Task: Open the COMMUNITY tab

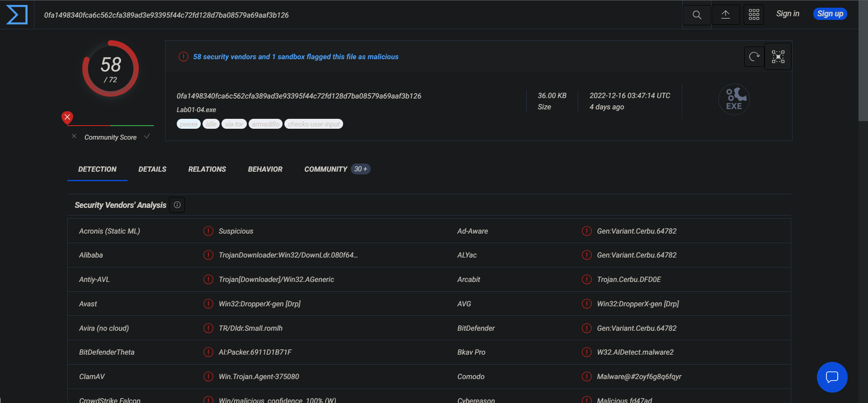Action: point(325,169)
